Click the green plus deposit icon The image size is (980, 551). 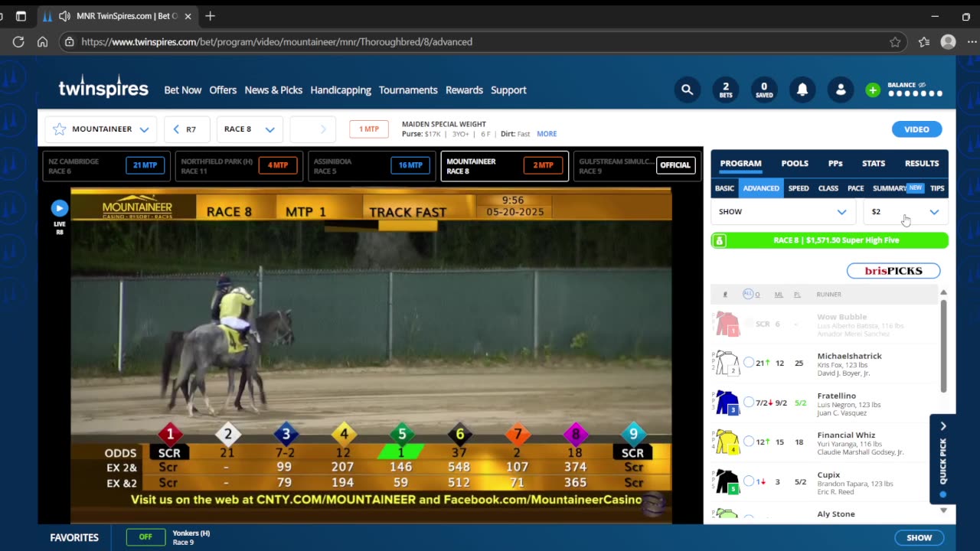873,90
